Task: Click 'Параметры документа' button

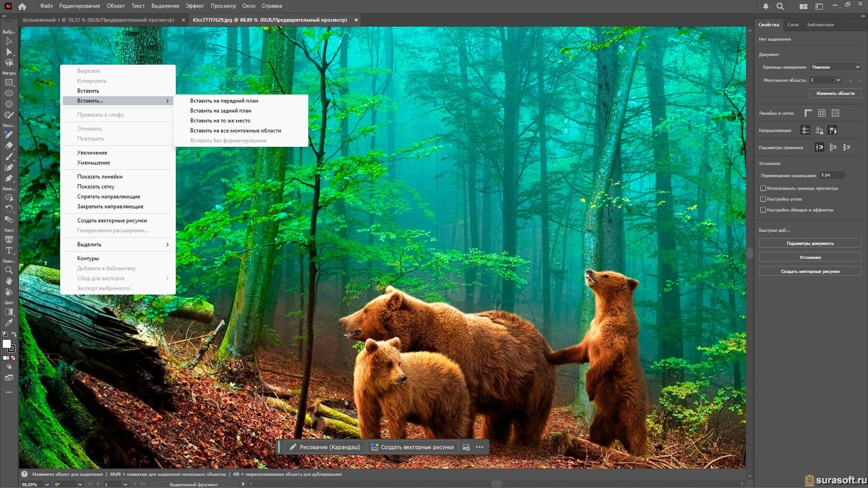Action: [x=810, y=244]
